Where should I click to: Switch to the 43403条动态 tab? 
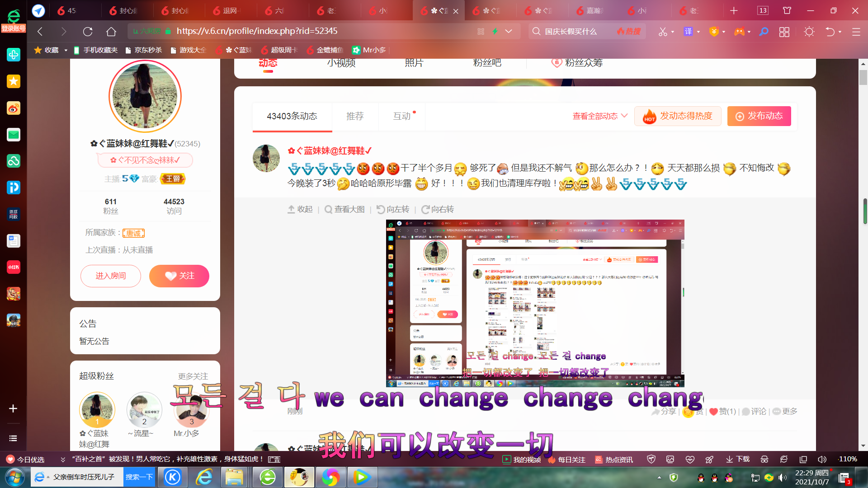292,116
